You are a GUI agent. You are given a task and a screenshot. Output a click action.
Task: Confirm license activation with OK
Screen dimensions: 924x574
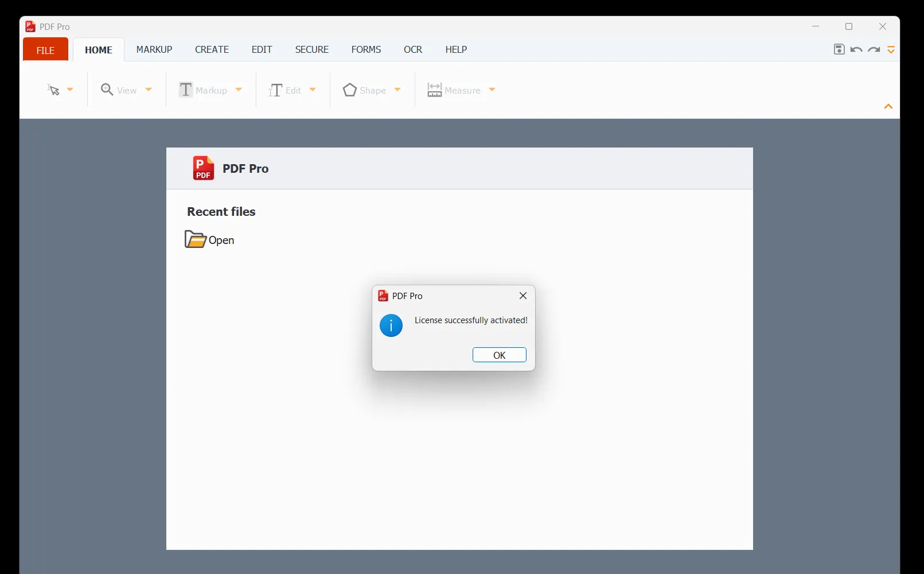[500, 355]
